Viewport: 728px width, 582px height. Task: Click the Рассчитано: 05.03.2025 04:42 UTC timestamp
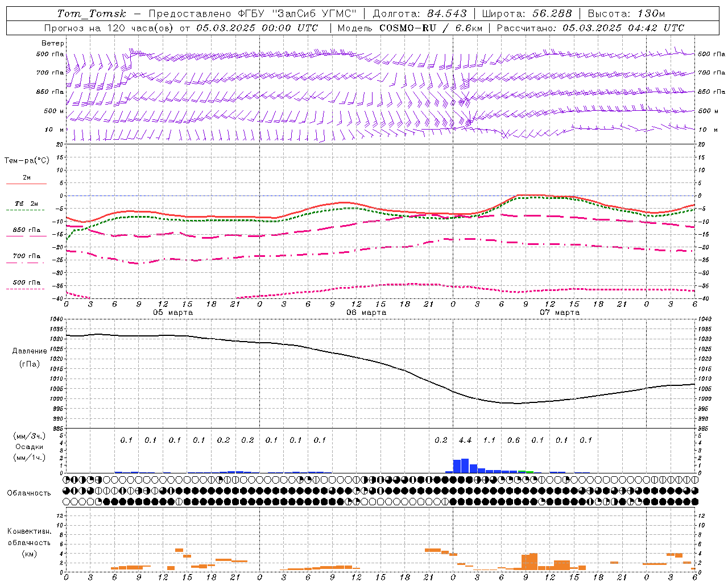(x=590, y=28)
